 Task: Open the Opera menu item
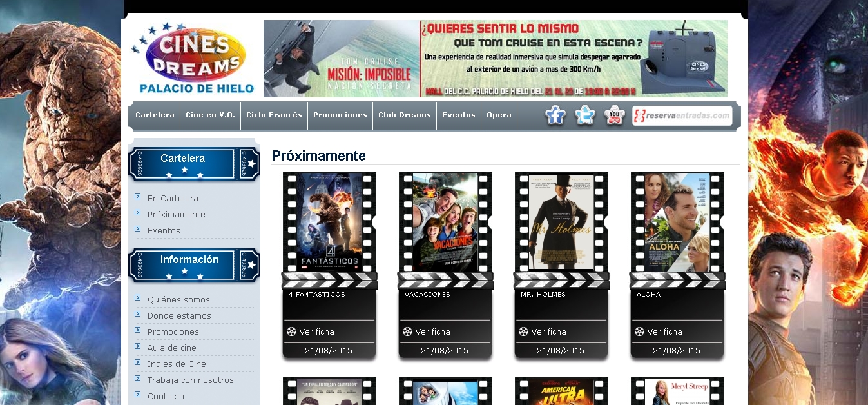point(499,115)
